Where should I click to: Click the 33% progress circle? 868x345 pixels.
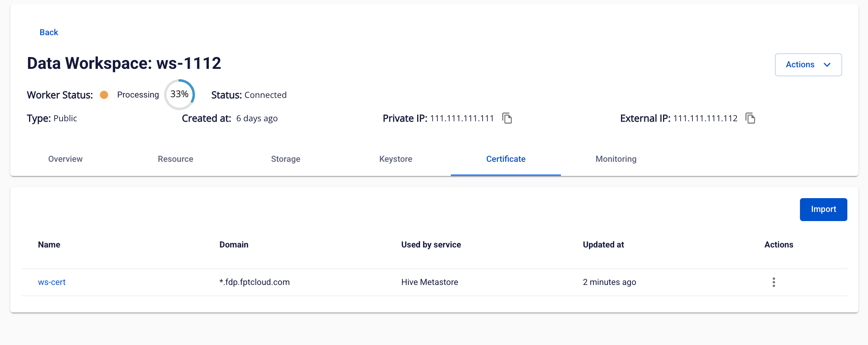click(179, 94)
